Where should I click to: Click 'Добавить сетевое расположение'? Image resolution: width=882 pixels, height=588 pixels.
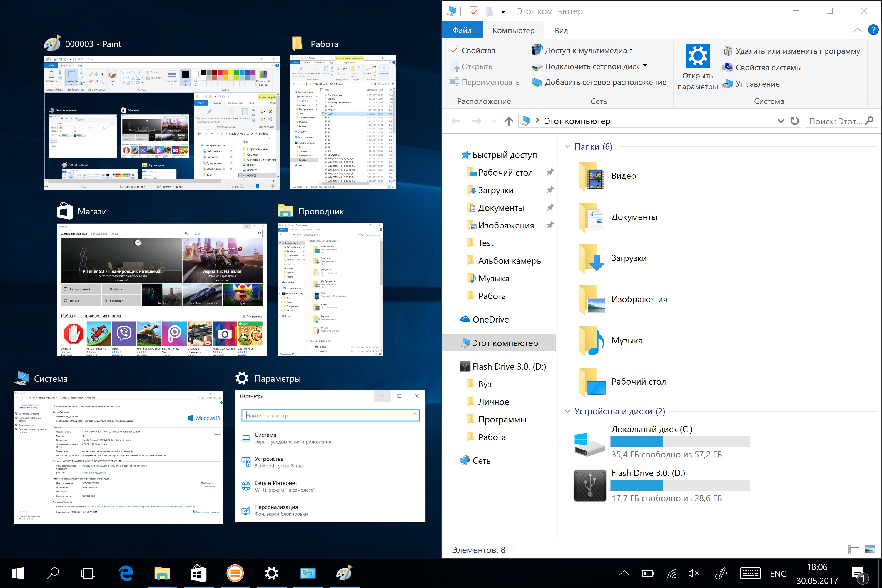[x=605, y=83]
